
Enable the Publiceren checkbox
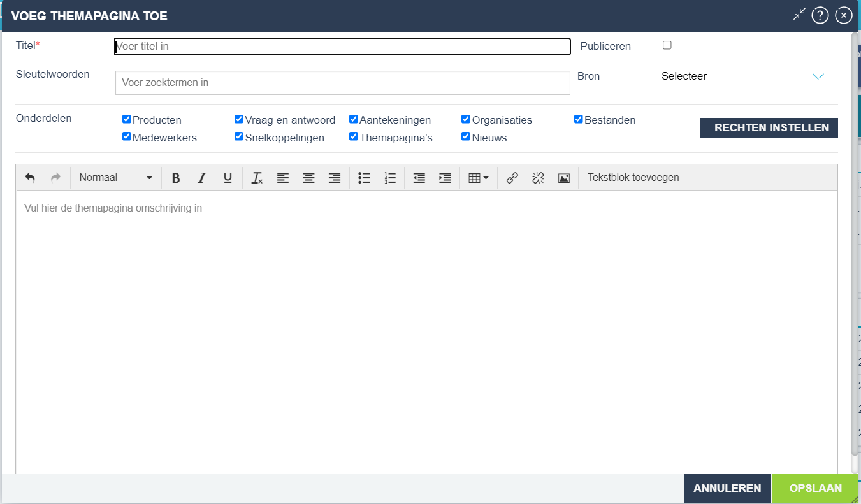667,45
